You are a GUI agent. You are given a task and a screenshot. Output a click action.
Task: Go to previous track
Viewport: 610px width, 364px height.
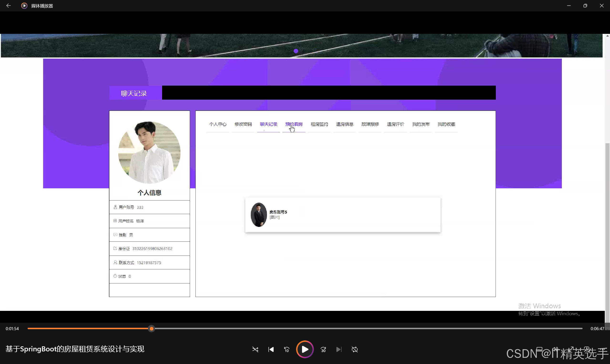[x=271, y=349]
